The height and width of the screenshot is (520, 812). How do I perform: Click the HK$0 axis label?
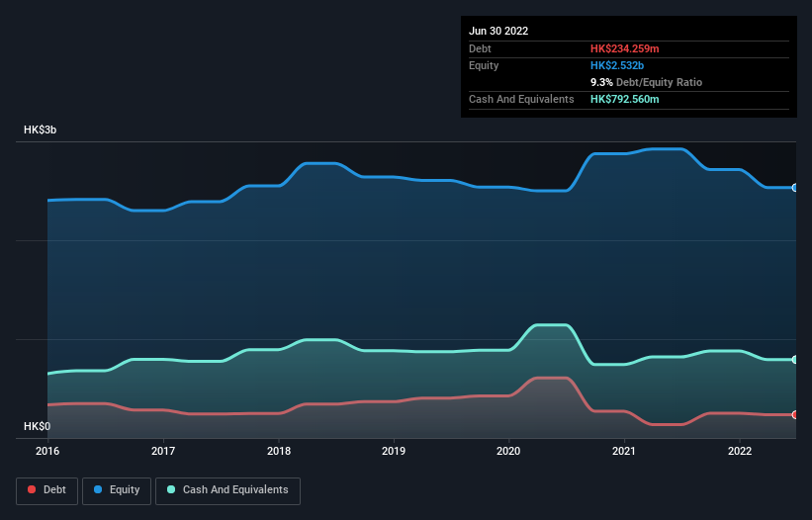[37, 426]
